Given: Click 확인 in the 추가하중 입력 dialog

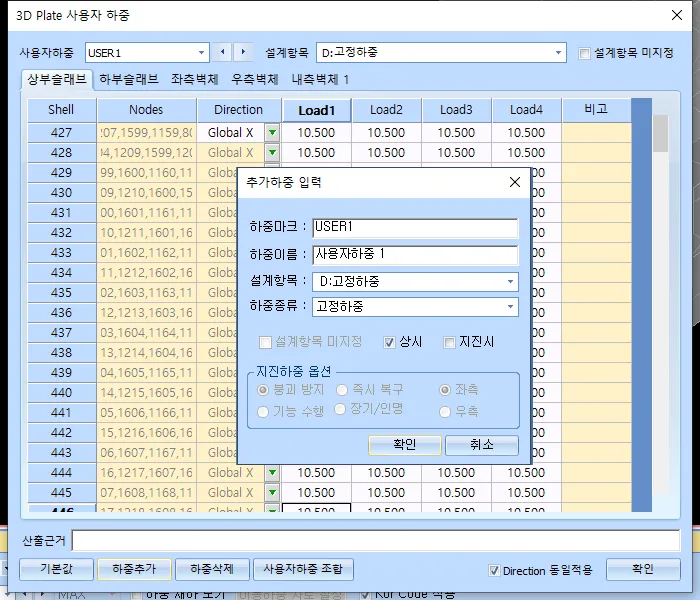Looking at the screenshot, I should coord(404,445).
